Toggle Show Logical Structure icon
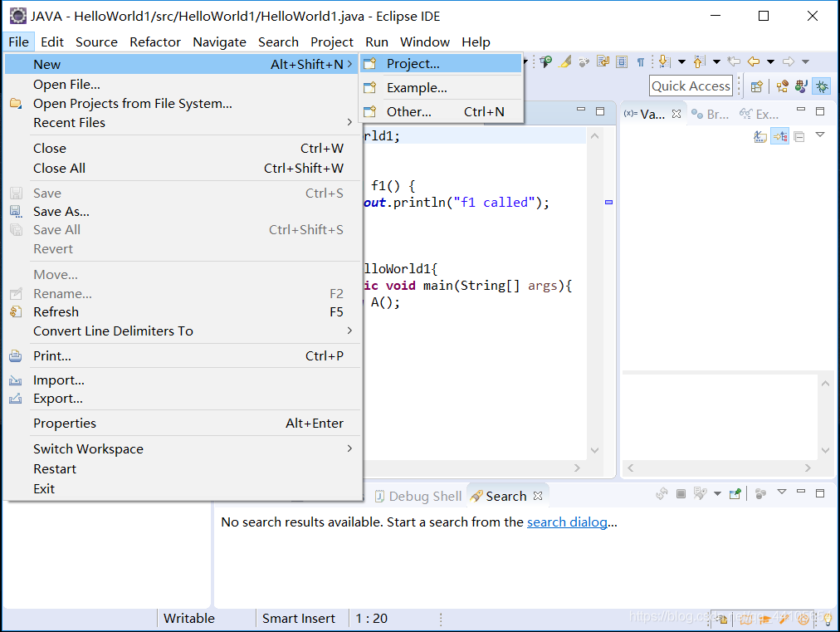Screen dimensions: 840x632 780,137
